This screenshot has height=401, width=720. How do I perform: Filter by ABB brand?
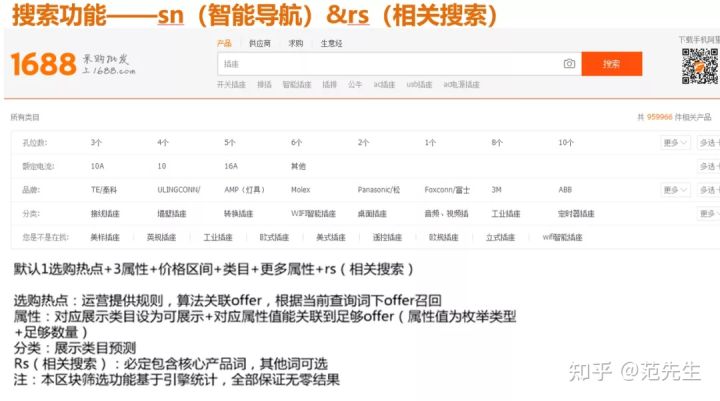[x=565, y=190]
